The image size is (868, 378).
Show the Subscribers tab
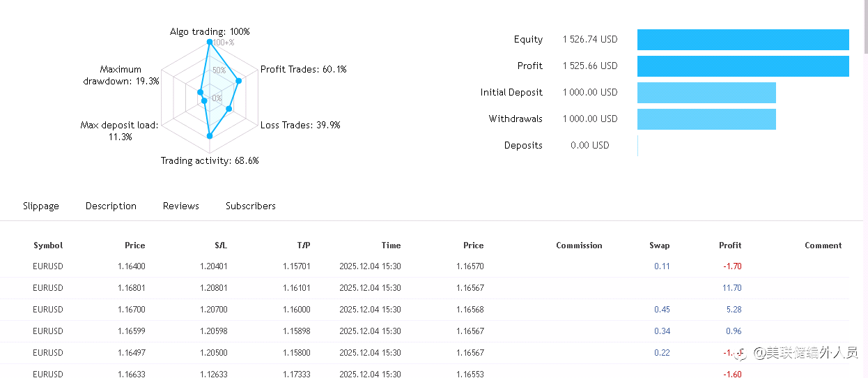250,206
